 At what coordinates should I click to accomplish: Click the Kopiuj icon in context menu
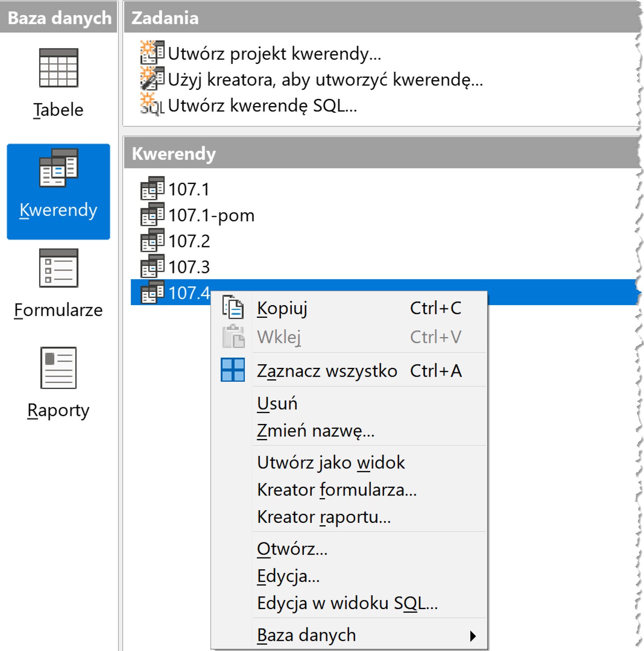[233, 307]
